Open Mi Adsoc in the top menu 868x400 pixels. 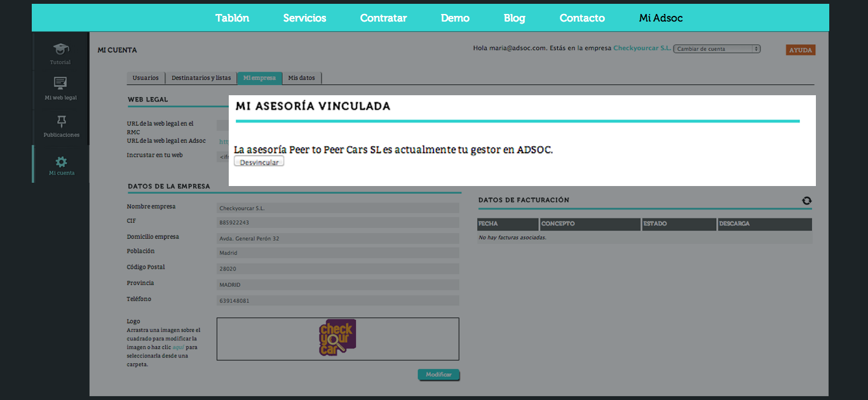coord(661,18)
